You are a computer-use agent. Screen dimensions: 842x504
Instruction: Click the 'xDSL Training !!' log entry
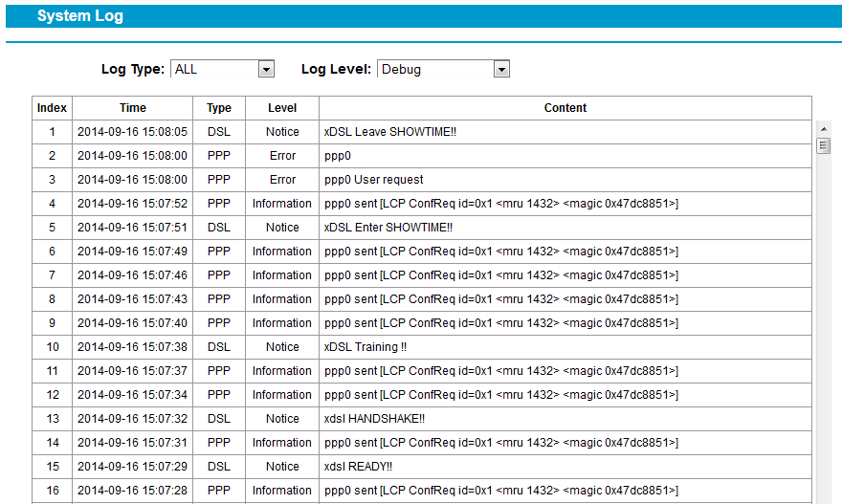pyautogui.click(x=366, y=347)
